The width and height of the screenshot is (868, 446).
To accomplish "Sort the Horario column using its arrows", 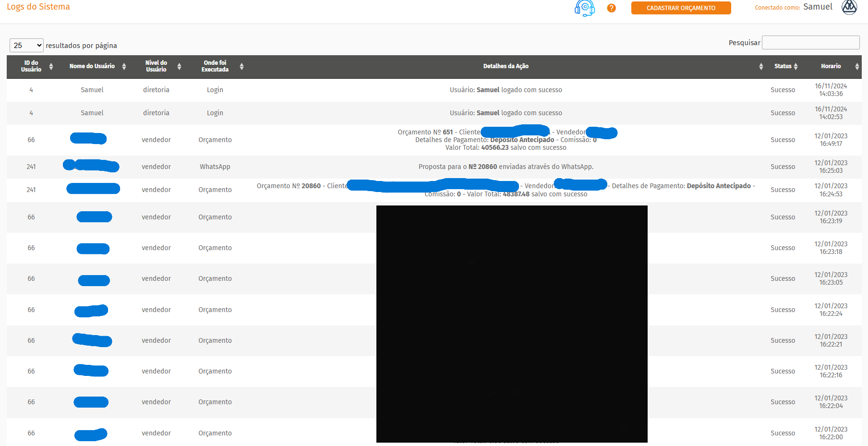I will 857,66.
